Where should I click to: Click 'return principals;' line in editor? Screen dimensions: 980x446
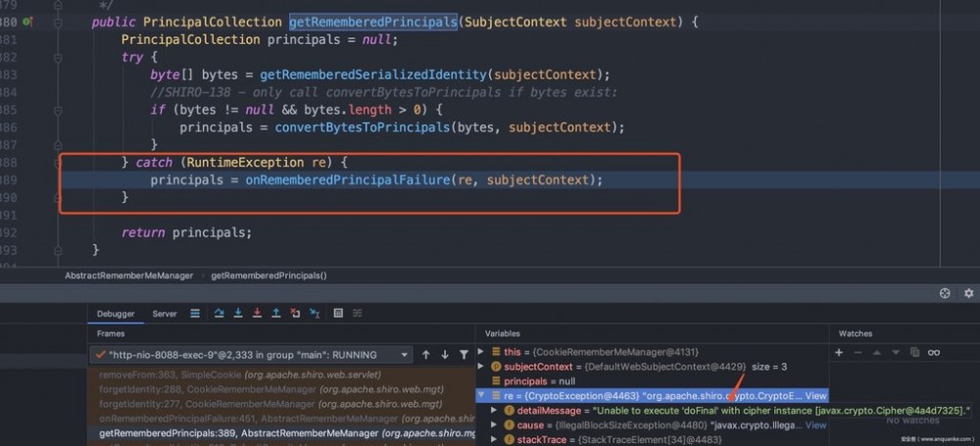click(x=186, y=232)
